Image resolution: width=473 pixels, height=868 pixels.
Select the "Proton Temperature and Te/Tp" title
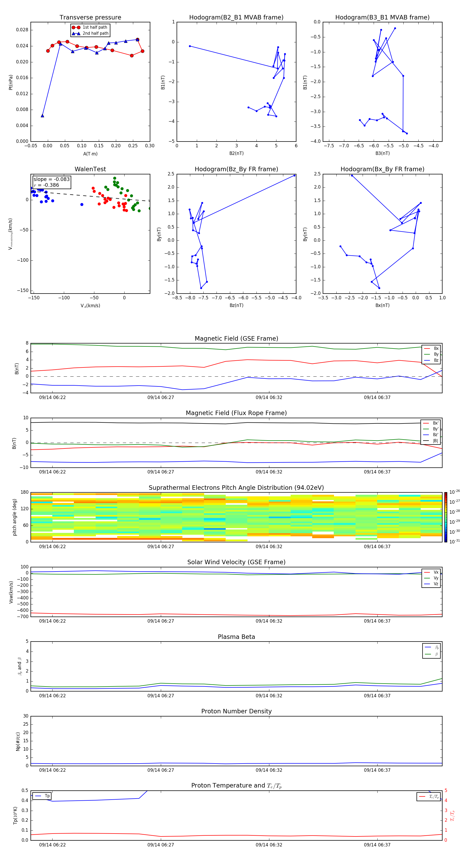236,786
